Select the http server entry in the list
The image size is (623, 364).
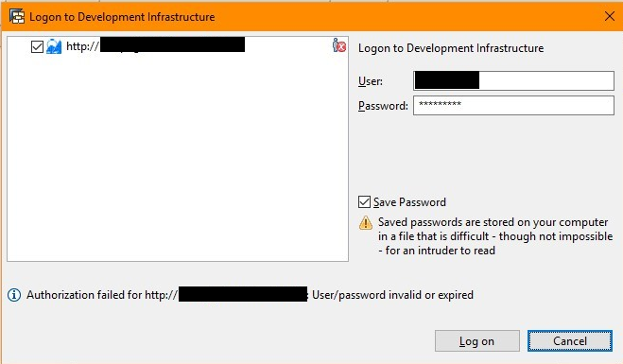tap(155, 45)
